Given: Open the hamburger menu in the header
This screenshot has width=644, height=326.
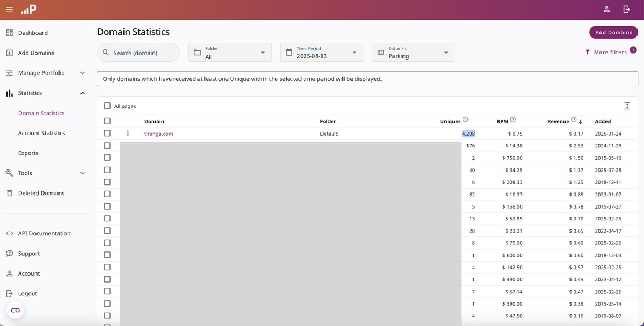Looking at the screenshot, I should (10, 10).
